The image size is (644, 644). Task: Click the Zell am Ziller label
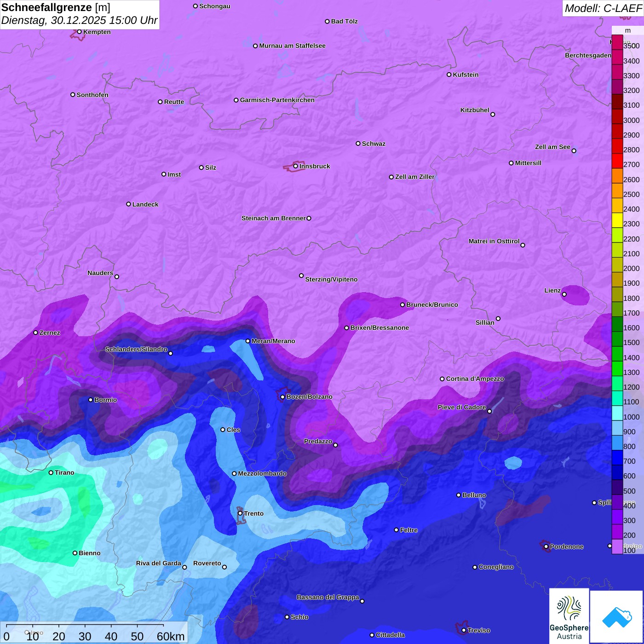pos(415,177)
